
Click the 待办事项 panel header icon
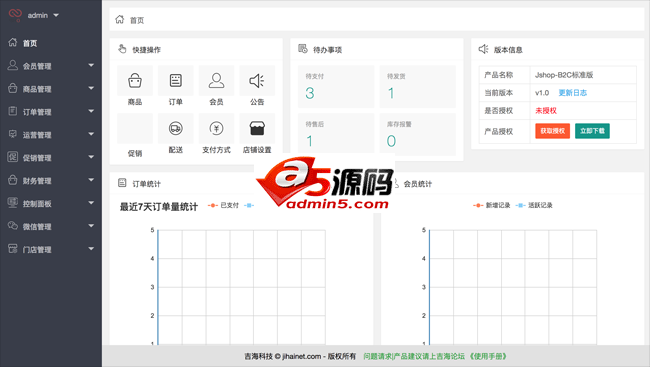click(303, 49)
